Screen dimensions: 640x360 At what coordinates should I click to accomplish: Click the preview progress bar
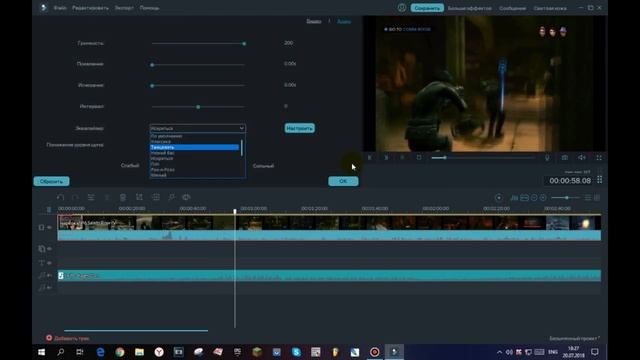coord(484,158)
